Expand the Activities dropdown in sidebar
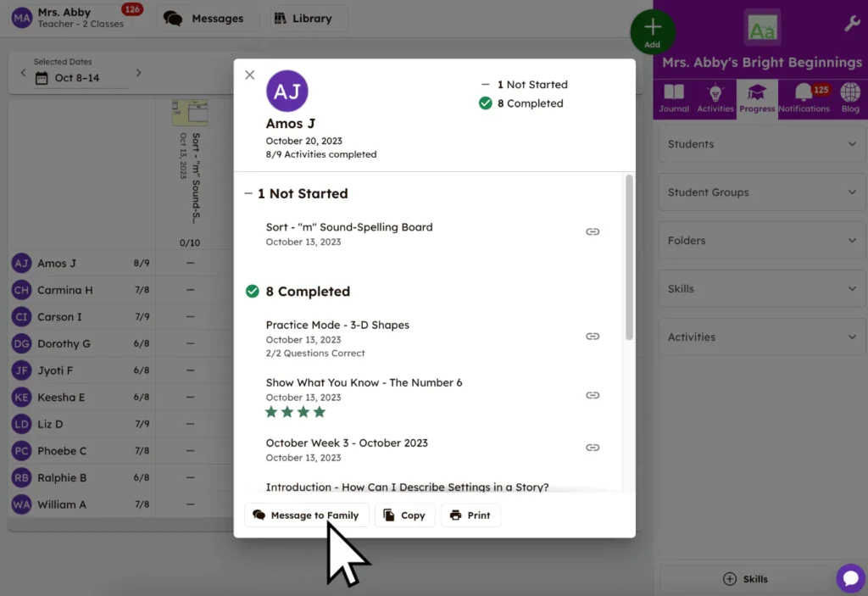Screen dimensions: 868x596 pos(762,337)
